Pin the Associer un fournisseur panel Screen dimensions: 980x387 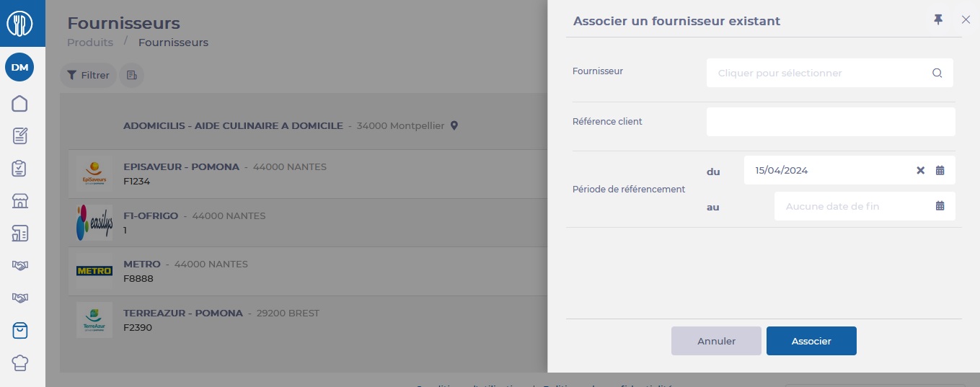coord(938,20)
